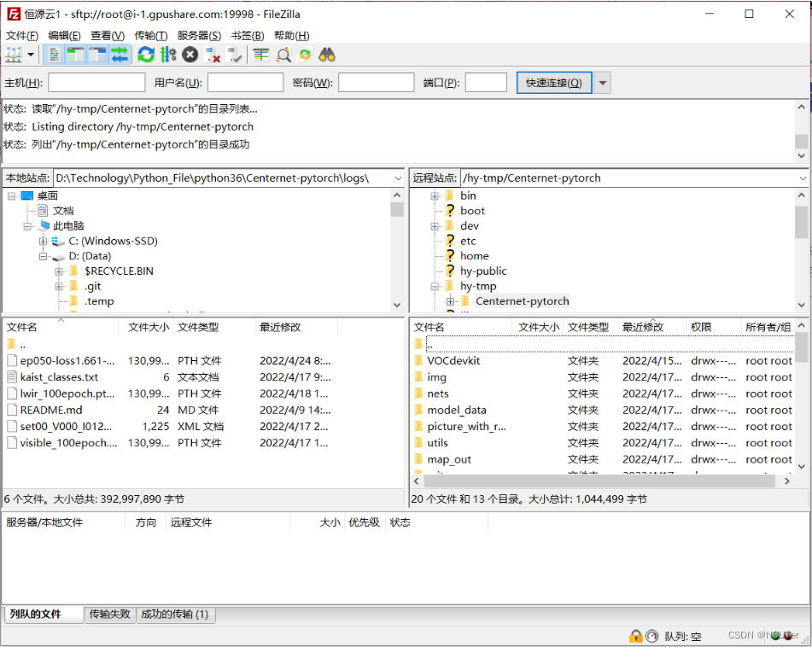Switch to the 成功的传输 tab
The width and height of the screenshot is (812, 647).
click(x=176, y=615)
